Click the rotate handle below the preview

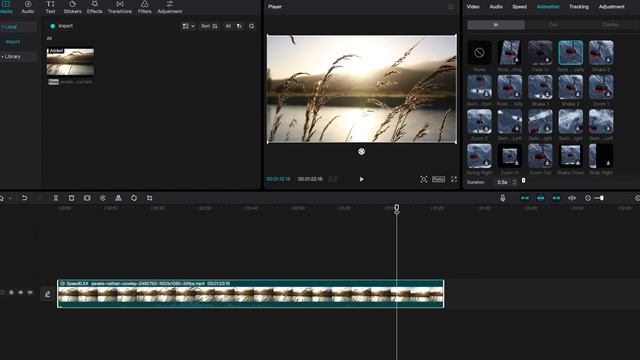(361, 151)
